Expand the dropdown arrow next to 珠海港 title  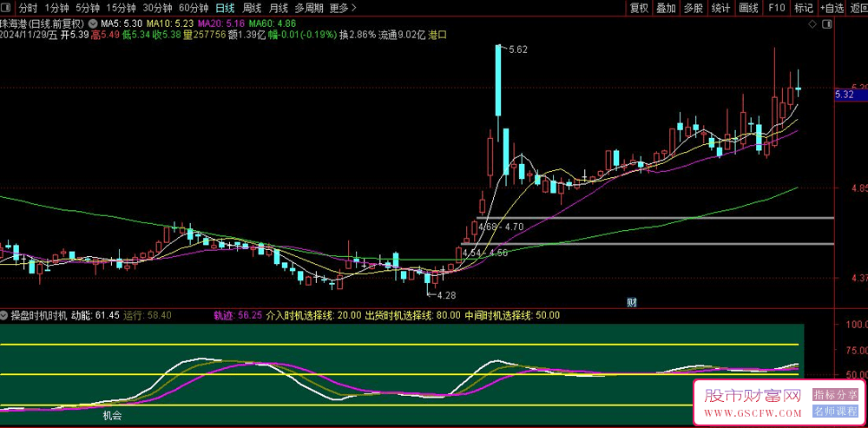click(91, 23)
